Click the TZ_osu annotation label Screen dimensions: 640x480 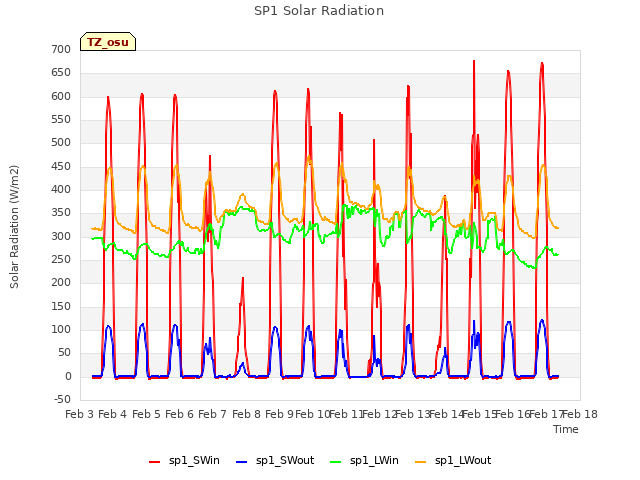(108, 42)
